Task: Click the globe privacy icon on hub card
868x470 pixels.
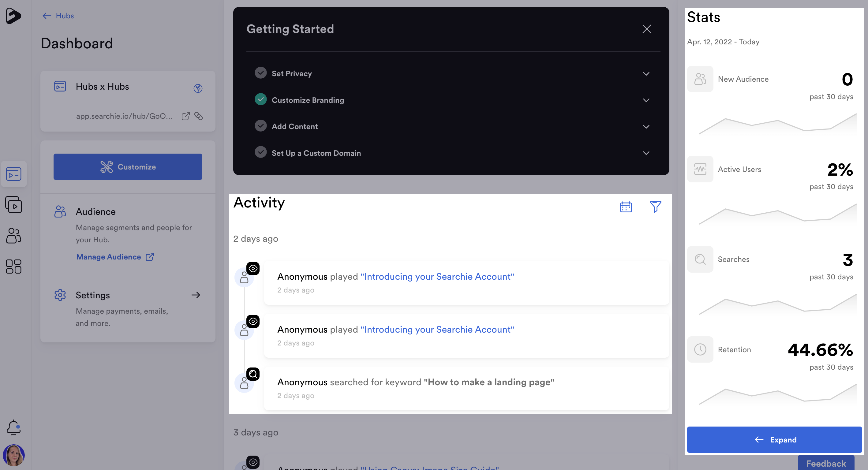Action: click(198, 88)
